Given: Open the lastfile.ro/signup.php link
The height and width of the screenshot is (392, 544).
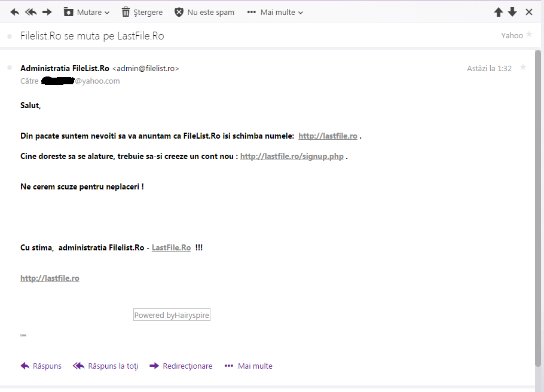Looking at the screenshot, I should point(292,157).
